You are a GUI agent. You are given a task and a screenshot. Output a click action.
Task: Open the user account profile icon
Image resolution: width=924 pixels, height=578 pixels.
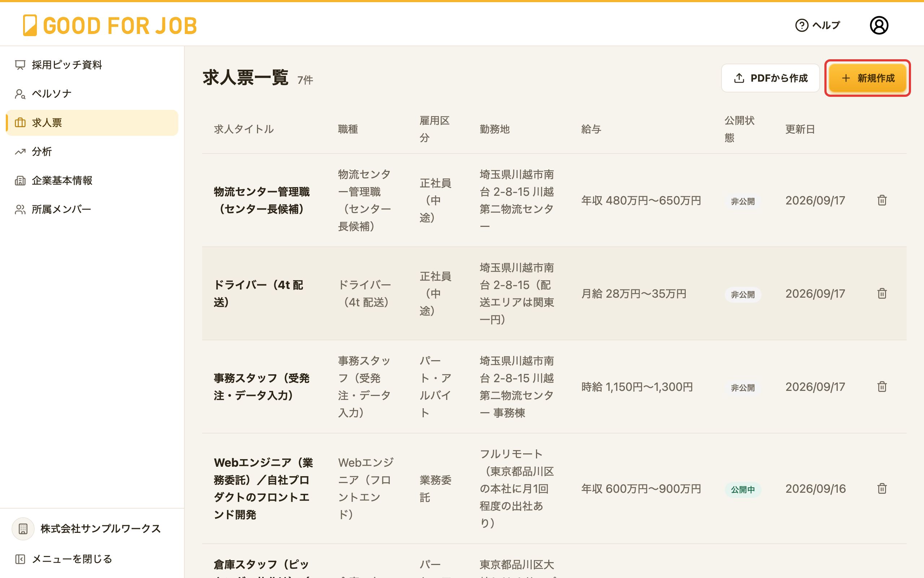(879, 25)
